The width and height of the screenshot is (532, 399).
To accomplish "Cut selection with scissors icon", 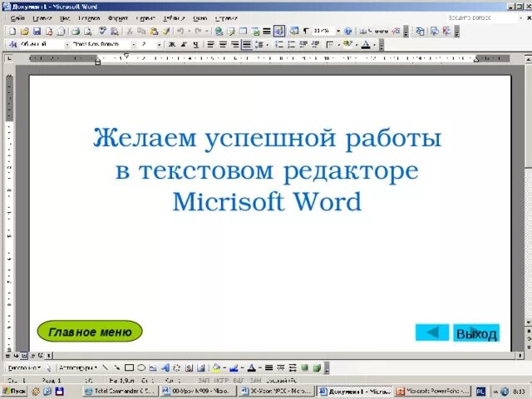I will [130, 32].
